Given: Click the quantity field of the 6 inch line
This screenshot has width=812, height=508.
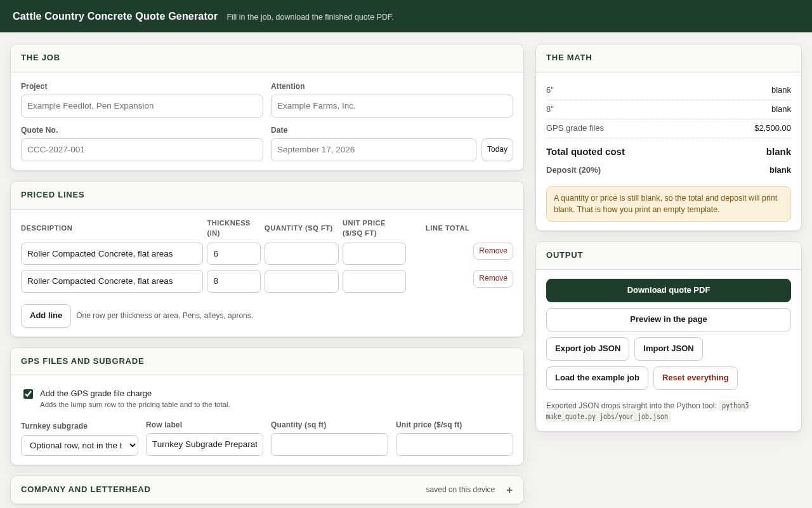Looking at the screenshot, I should 301,253.
